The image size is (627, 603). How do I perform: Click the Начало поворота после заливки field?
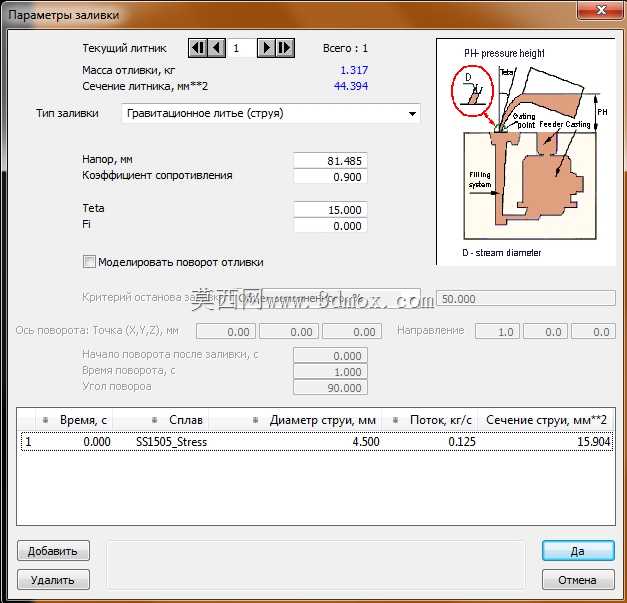point(330,355)
